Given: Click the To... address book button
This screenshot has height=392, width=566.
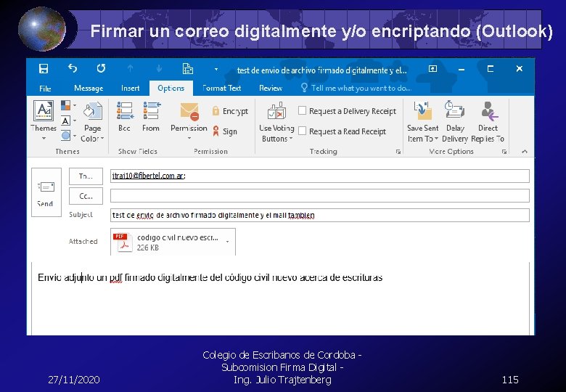Looking at the screenshot, I should (86, 176).
